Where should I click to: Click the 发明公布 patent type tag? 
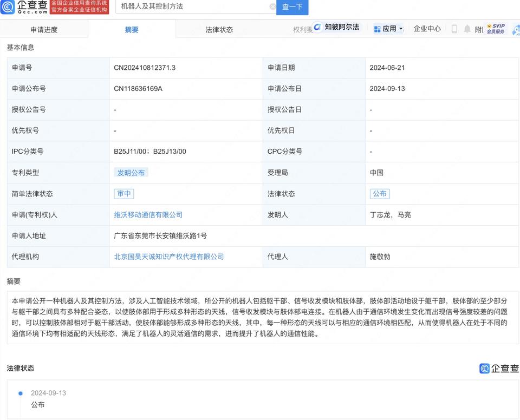coord(131,173)
